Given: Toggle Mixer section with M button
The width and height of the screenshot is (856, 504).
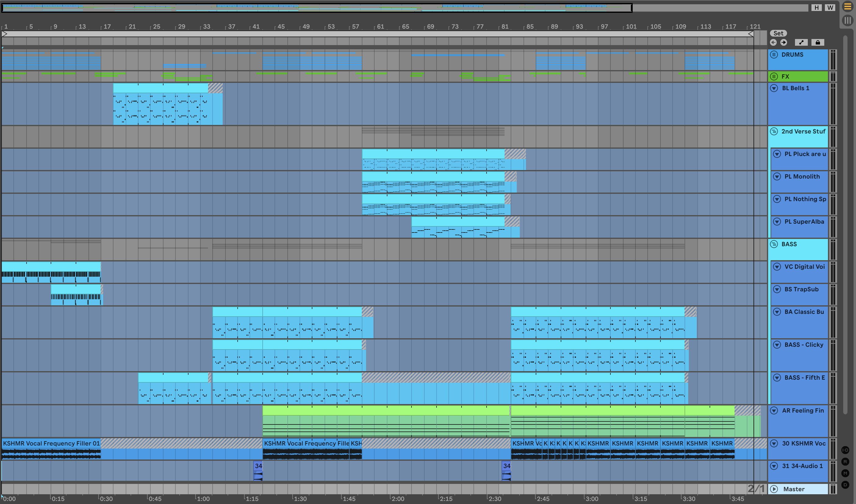Looking at the screenshot, I should 845,473.
